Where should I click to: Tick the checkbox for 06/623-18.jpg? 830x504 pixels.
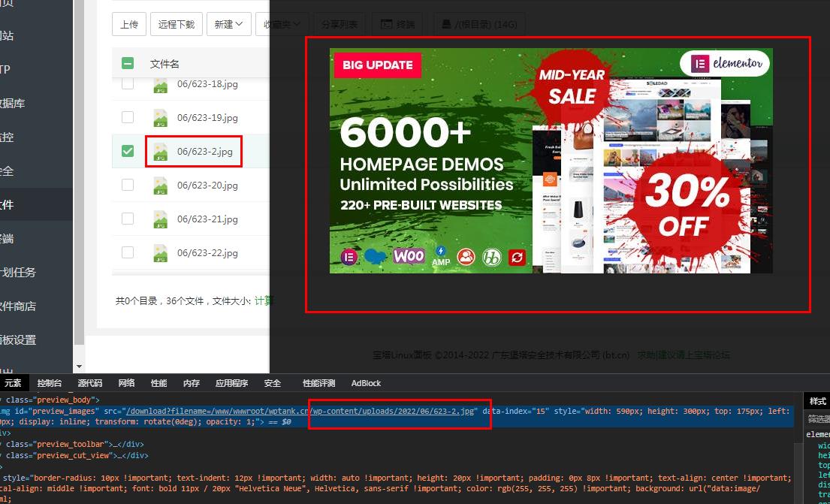(x=128, y=83)
